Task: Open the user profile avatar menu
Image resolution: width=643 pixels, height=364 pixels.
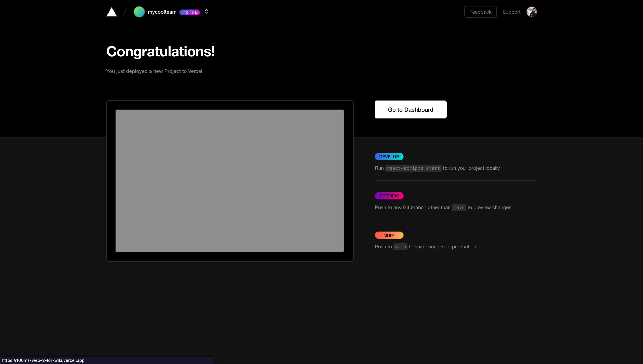Action: click(x=532, y=12)
